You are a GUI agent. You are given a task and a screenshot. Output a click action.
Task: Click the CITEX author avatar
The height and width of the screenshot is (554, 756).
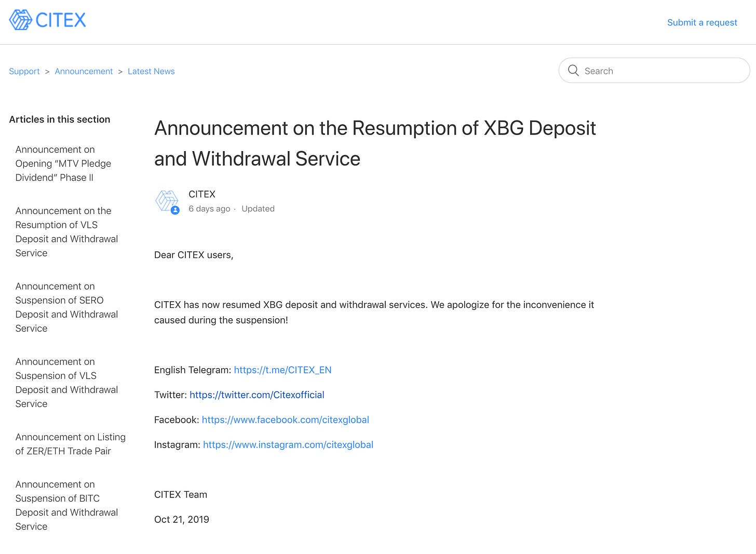[167, 201]
